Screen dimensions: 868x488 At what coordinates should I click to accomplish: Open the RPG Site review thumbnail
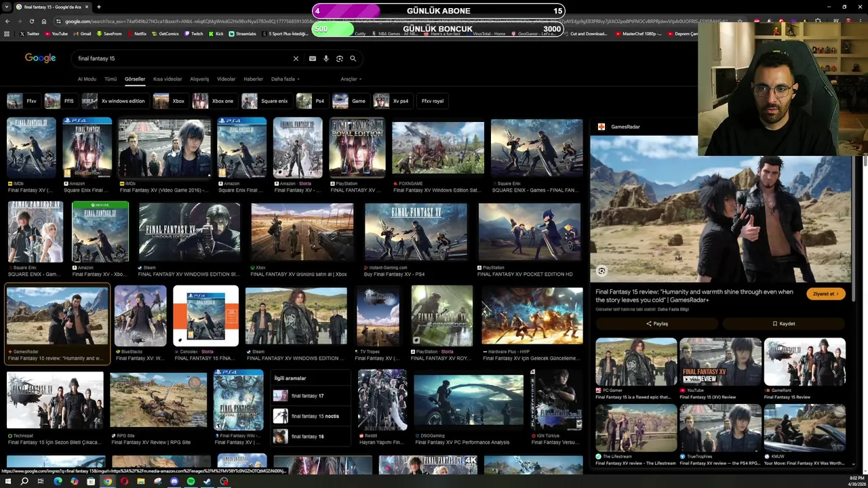(159, 400)
